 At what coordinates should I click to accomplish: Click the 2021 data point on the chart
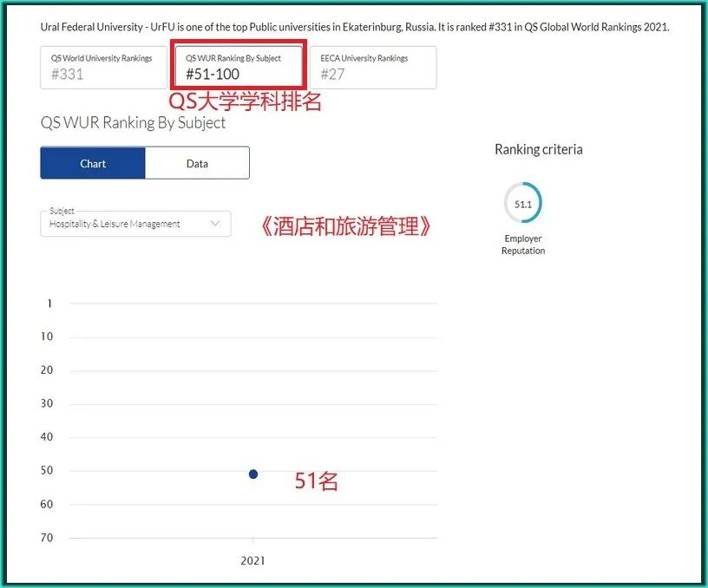click(253, 474)
